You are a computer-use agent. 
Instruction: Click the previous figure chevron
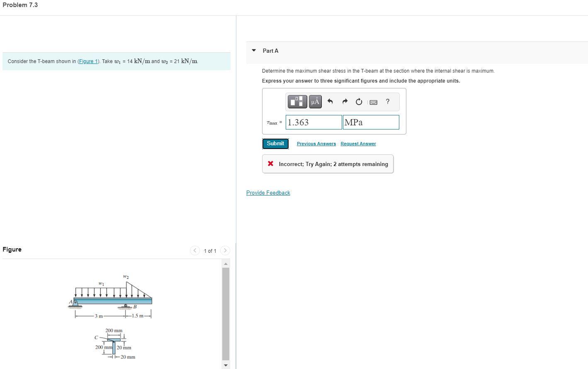(x=195, y=250)
